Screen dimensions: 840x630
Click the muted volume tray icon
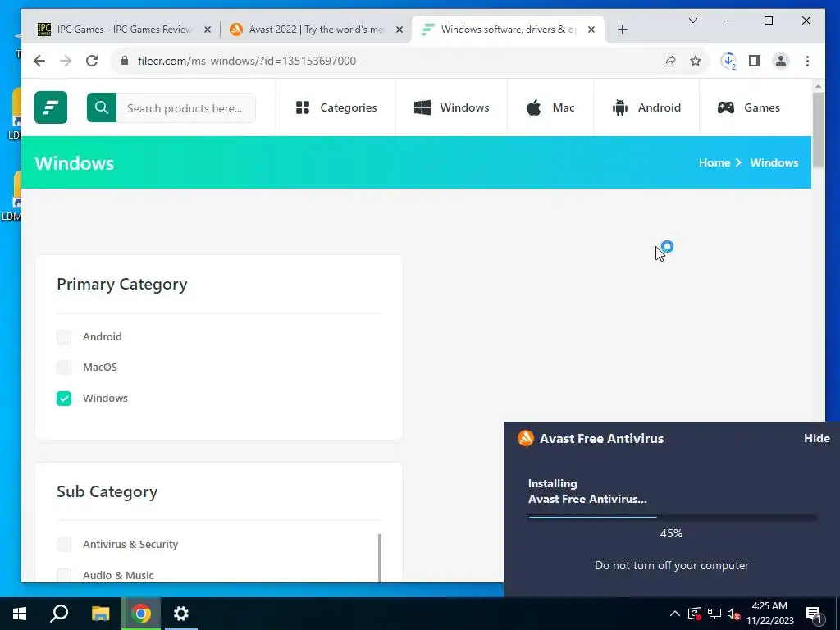733,614
